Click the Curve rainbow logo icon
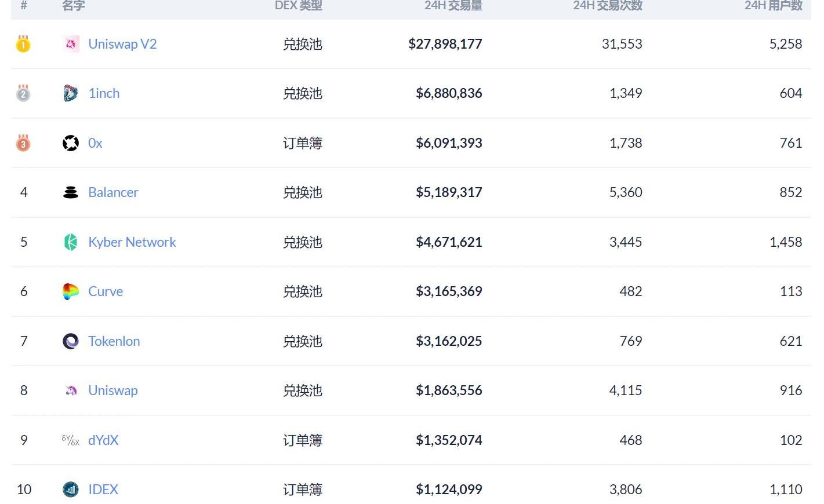Screen dimensions: 824x504 click(71, 291)
